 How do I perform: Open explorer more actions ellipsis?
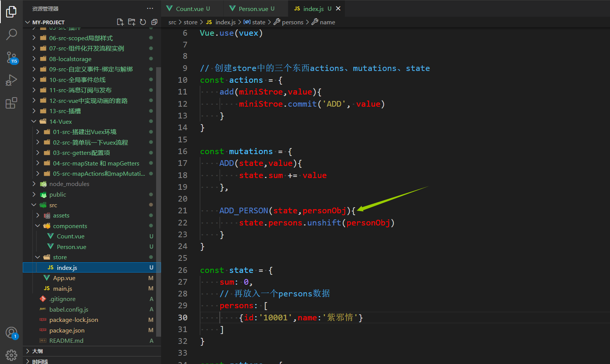click(150, 8)
